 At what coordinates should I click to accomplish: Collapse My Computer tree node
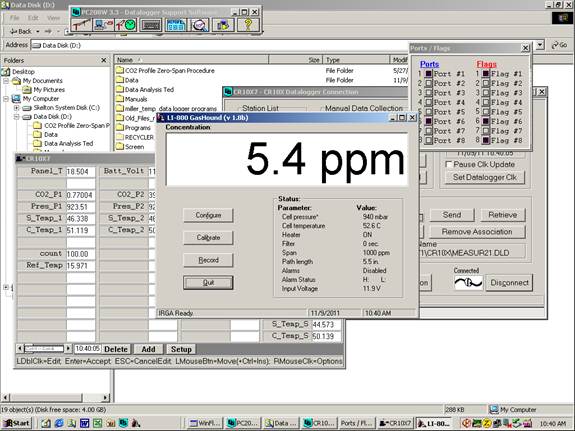(6, 99)
